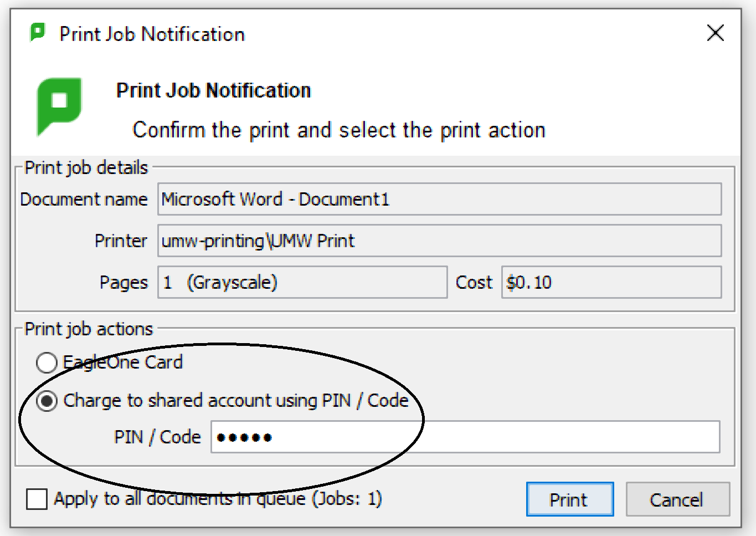Viewport: 756px width, 536px height.
Task: Click the Cancel button
Action: tap(677, 499)
